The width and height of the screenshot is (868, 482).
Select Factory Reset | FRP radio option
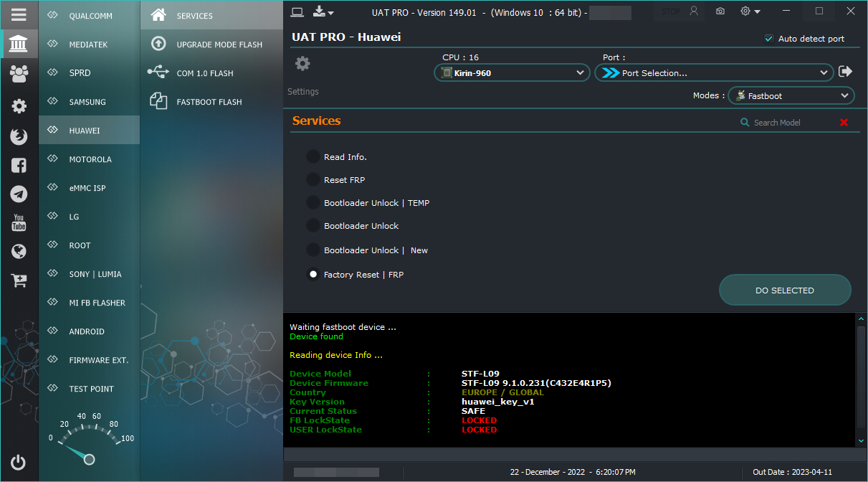click(x=313, y=274)
